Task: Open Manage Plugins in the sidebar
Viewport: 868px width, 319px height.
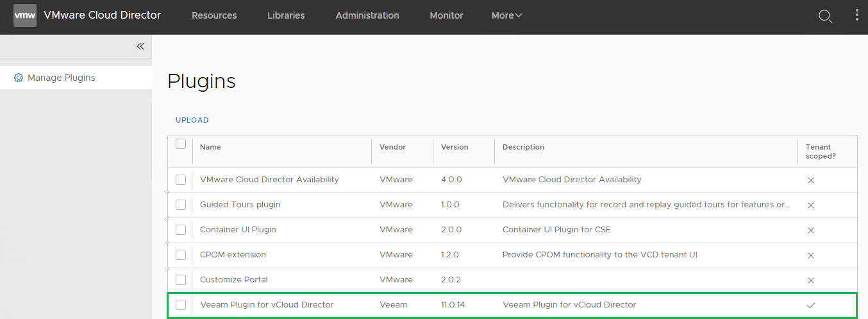Action: point(61,78)
